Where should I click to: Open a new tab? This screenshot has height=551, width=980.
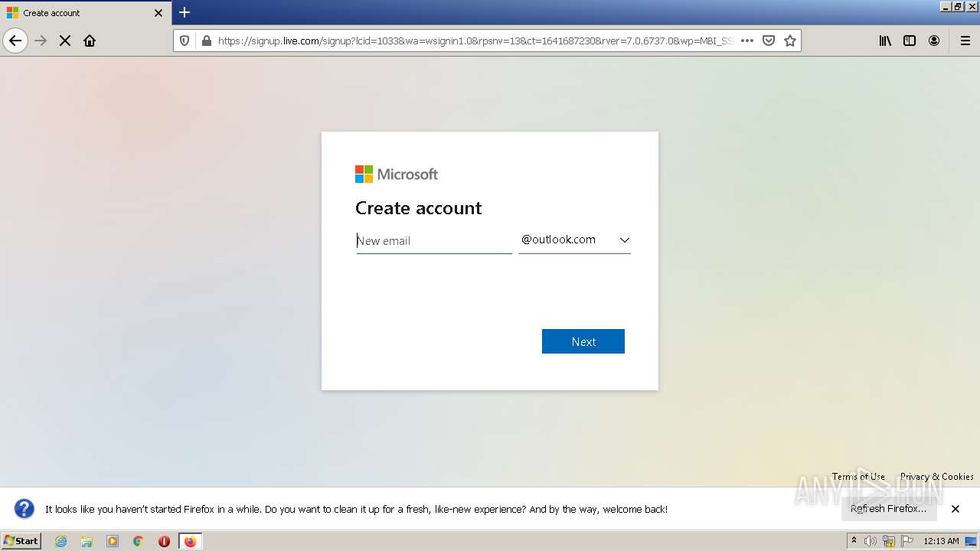(185, 12)
